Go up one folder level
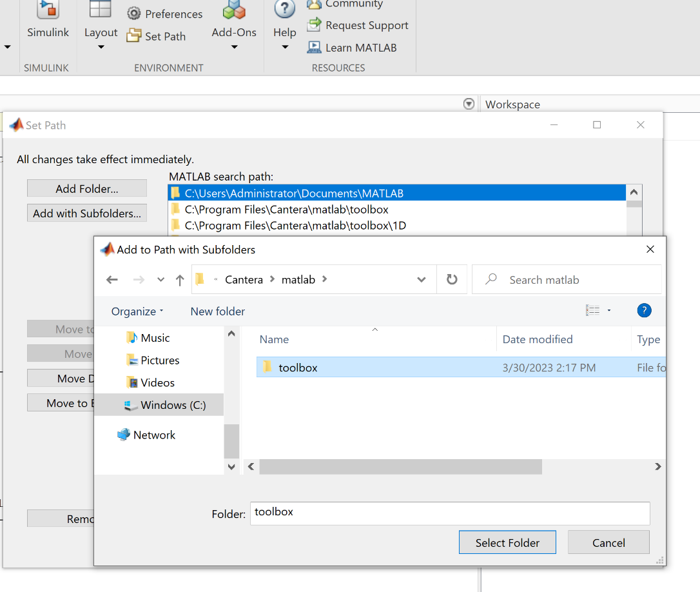The width and height of the screenshot is (700, 592). click(x=180, y=280)
